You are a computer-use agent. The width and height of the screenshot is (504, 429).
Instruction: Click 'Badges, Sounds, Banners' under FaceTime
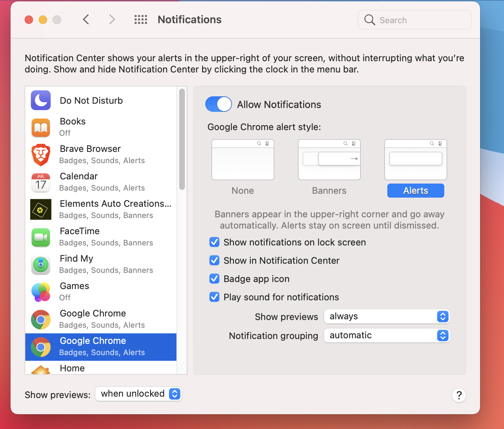pyautogui.click(x=106, y=243)
